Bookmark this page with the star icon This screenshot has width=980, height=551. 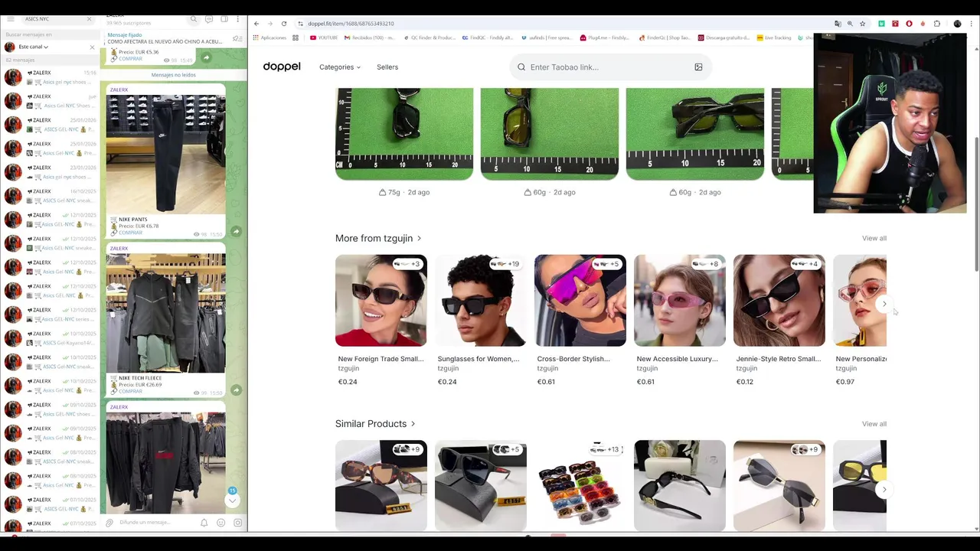(x=863, y=24)
